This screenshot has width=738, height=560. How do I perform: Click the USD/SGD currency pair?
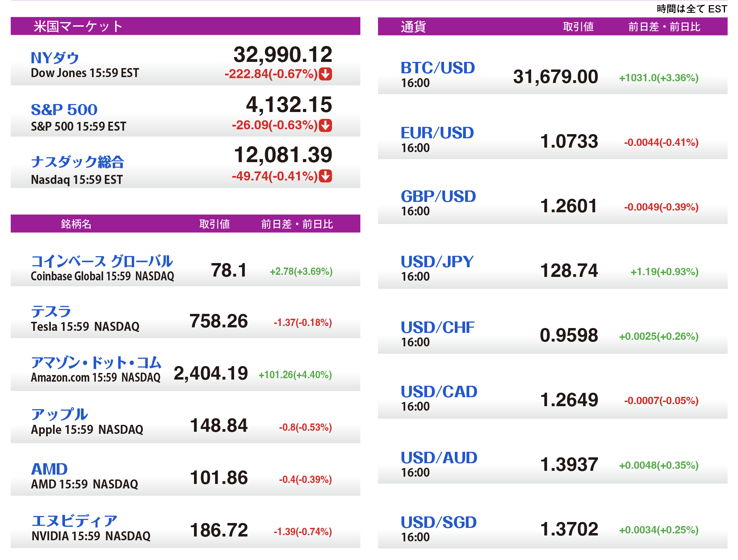[x=439, y=522]
